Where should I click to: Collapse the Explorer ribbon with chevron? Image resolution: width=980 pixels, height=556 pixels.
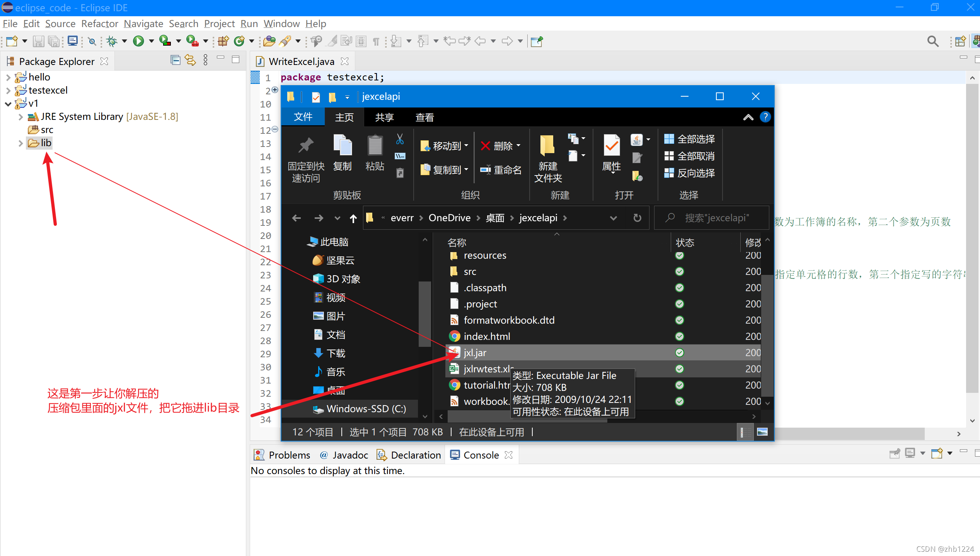748,117
